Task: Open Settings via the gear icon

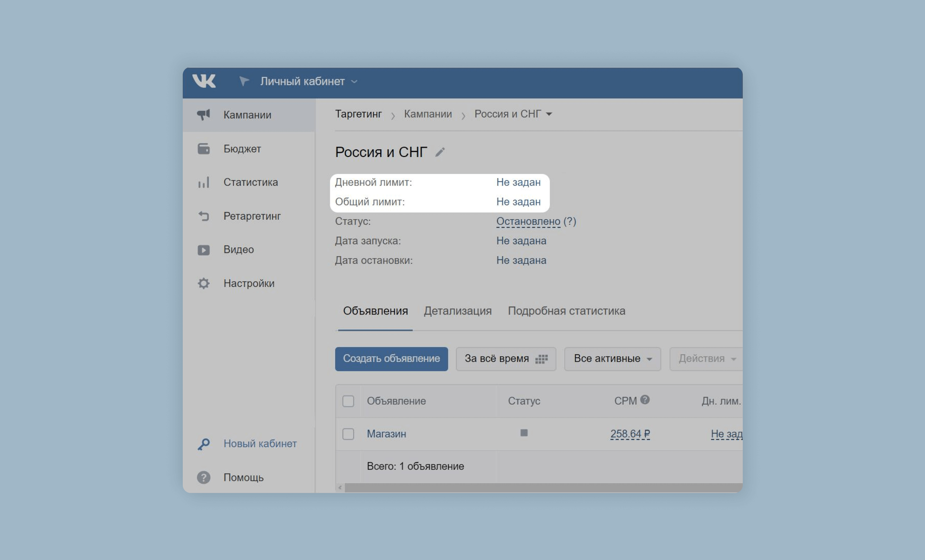Action: [203, 283]
